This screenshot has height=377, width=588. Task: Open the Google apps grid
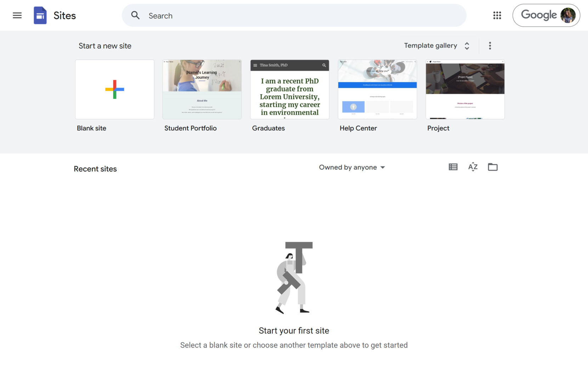[x=497, y=15]
